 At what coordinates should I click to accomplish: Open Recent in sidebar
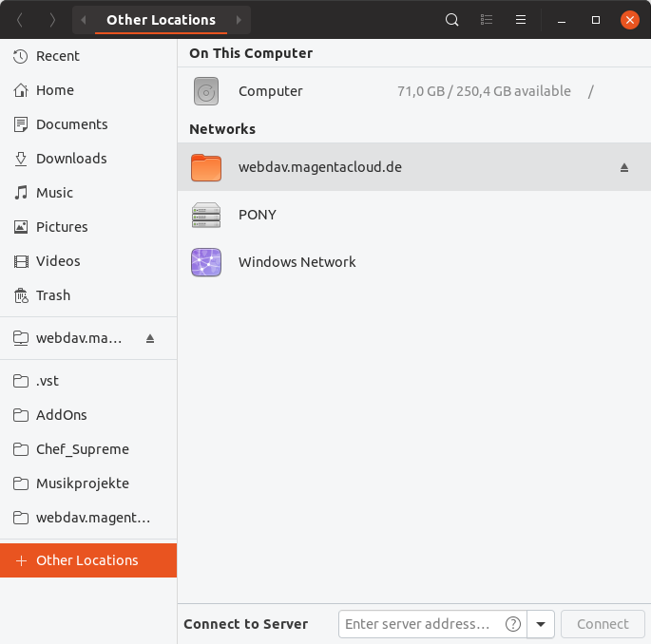point(88,56)
